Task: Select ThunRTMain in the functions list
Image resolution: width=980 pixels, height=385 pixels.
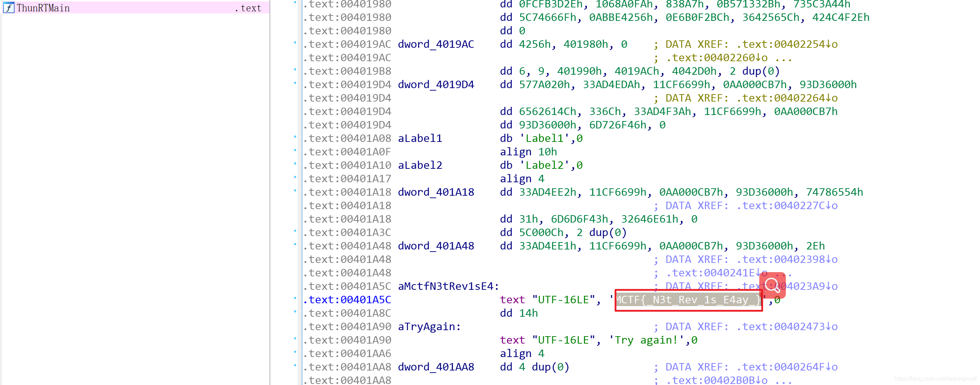Action: [x=43, y=8]
